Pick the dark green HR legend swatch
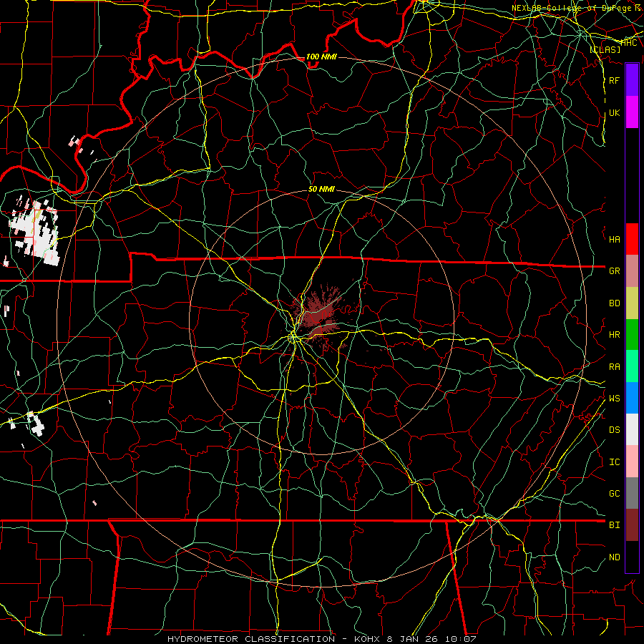This screenshot has height=644, width=644. pos(632,335)
